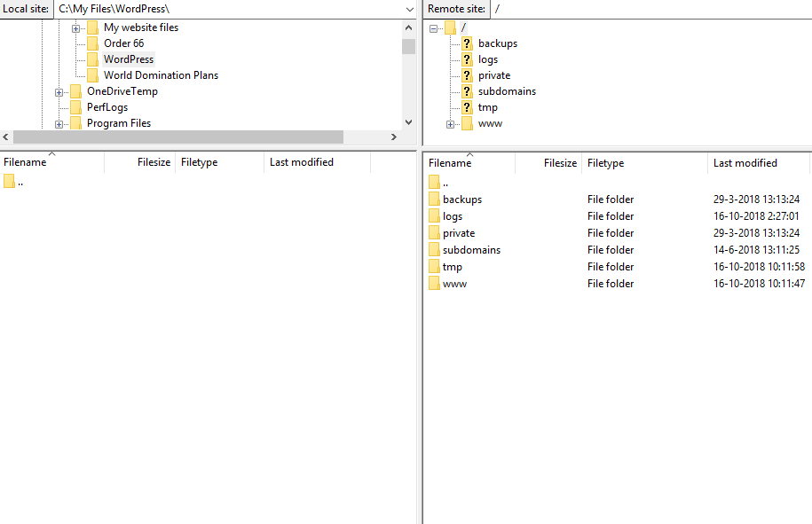Screen dimensions: 812x524
Task: Click the local tree scroll left arrow
Action: pos(5,137)
